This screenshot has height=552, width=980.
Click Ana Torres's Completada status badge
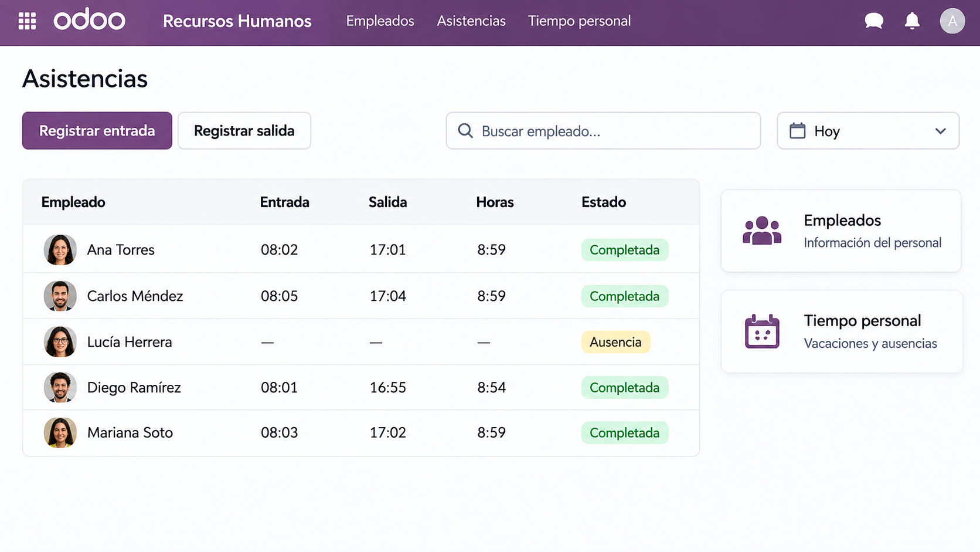[x=625, y=250]
